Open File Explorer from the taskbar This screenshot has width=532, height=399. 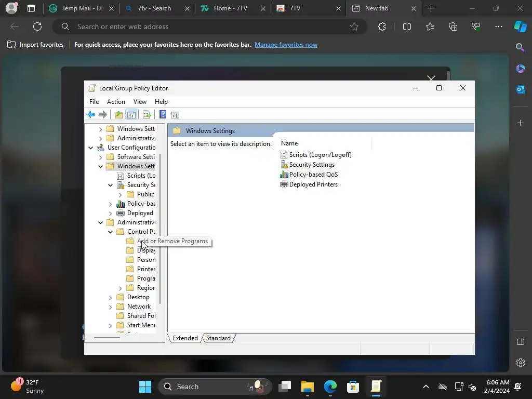(x=308, y=387)
